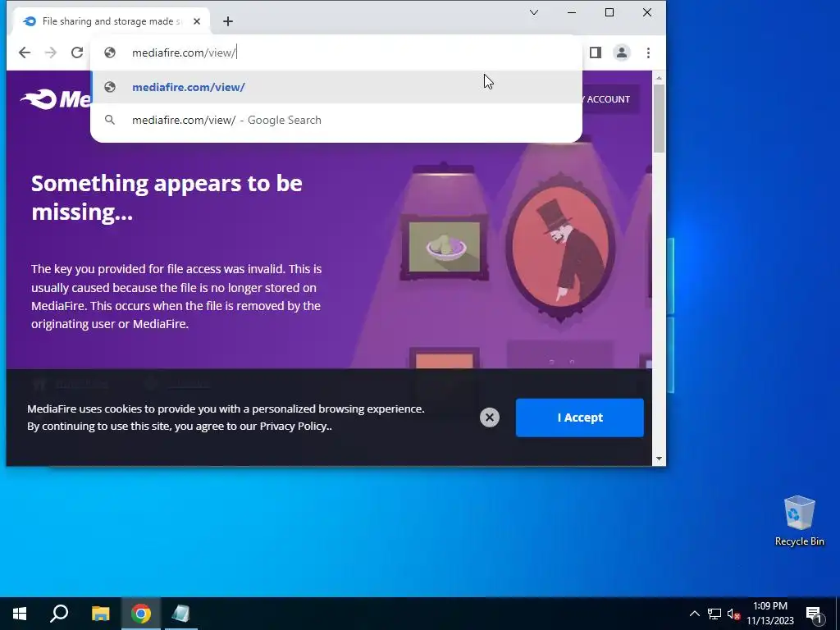Screen dimensions: 840x630
Task: Click the Something appears to be missing heading
Action: (167, 198)
